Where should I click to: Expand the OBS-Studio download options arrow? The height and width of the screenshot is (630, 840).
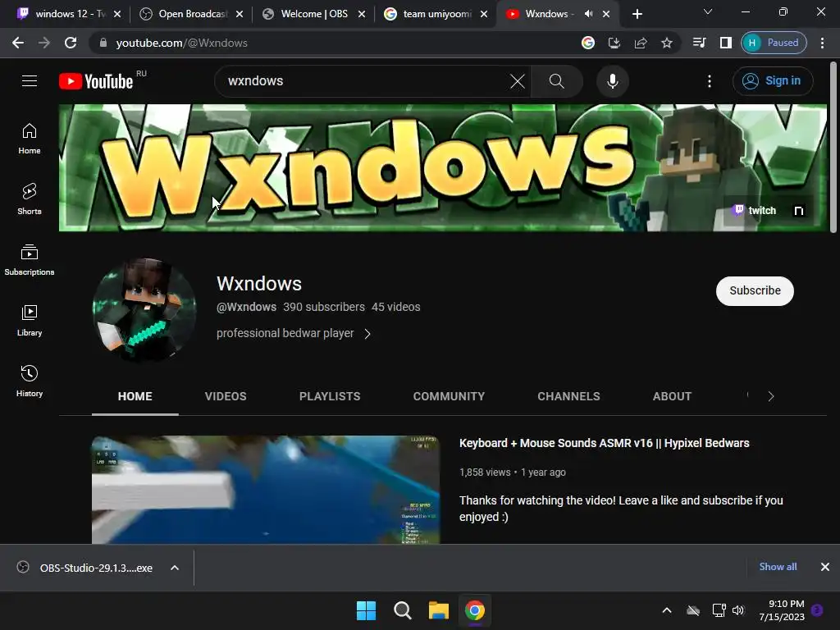[175, 568]
